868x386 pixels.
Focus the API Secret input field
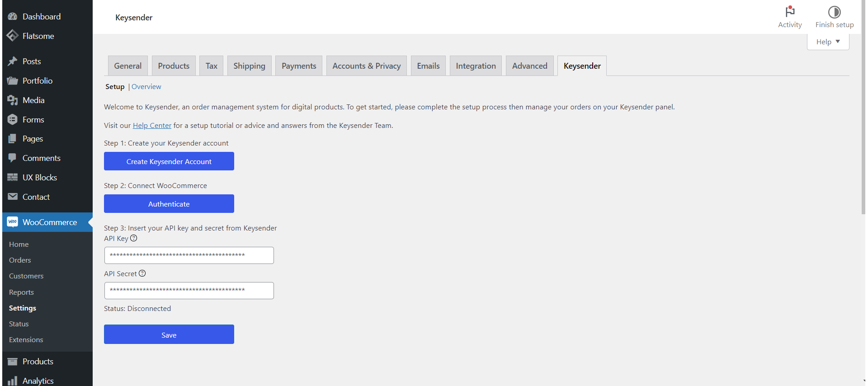(x=189, y=291)
